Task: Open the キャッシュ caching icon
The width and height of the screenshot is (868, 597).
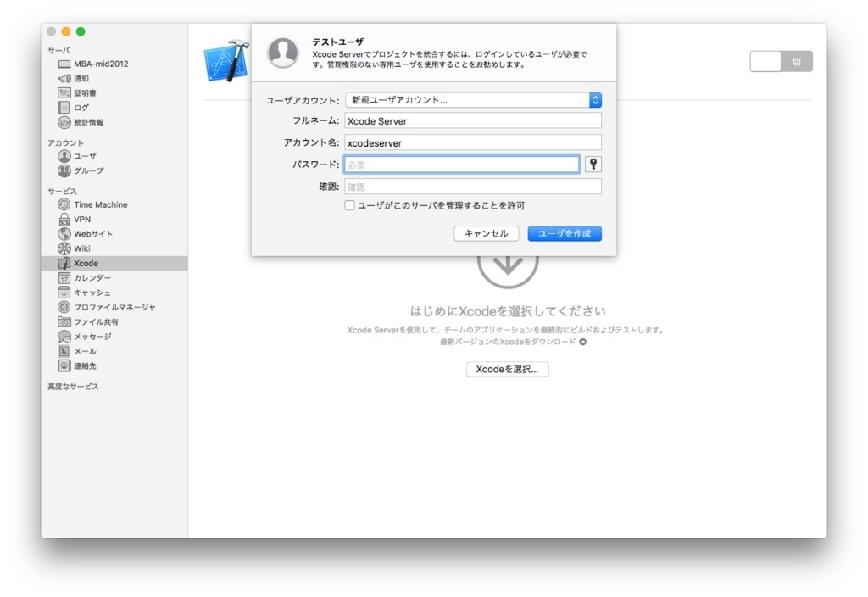Action: (64, 293)
